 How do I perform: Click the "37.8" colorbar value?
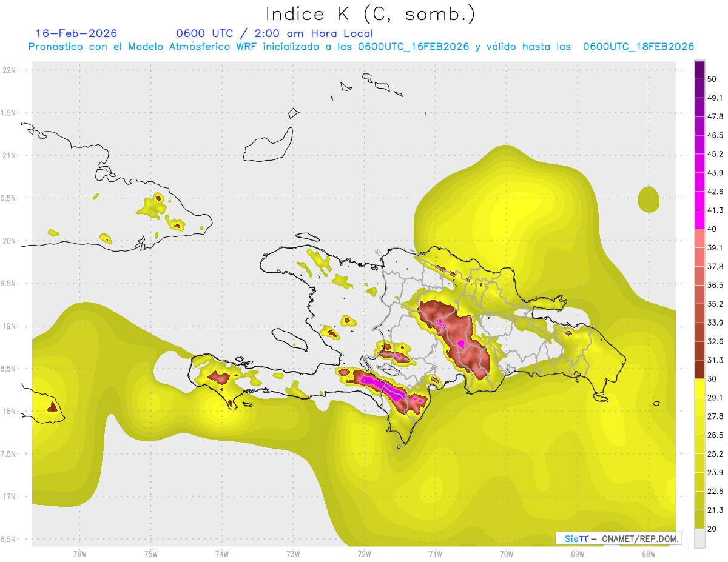pyautogui.click(x=715, y=267)
